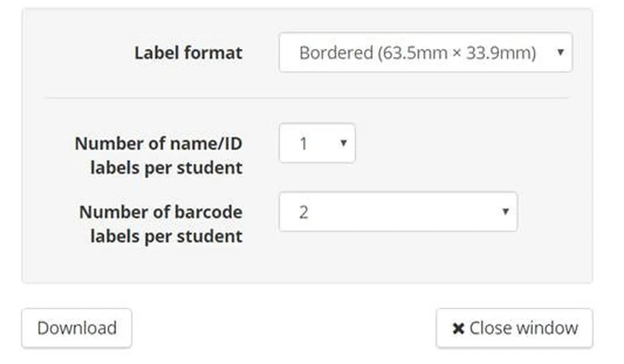This screenshot has height=364, width=624.
Task: Click the arrow on name/ID labels selector
Action: point(344,144)
